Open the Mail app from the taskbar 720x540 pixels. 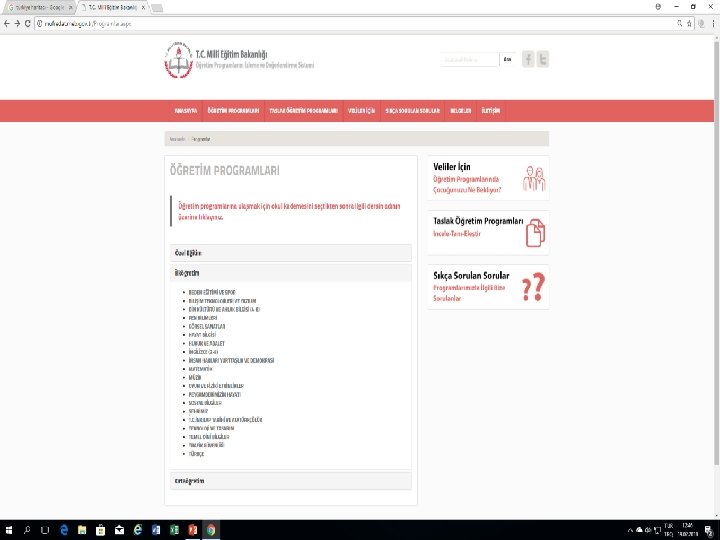[x=119, y=530]
